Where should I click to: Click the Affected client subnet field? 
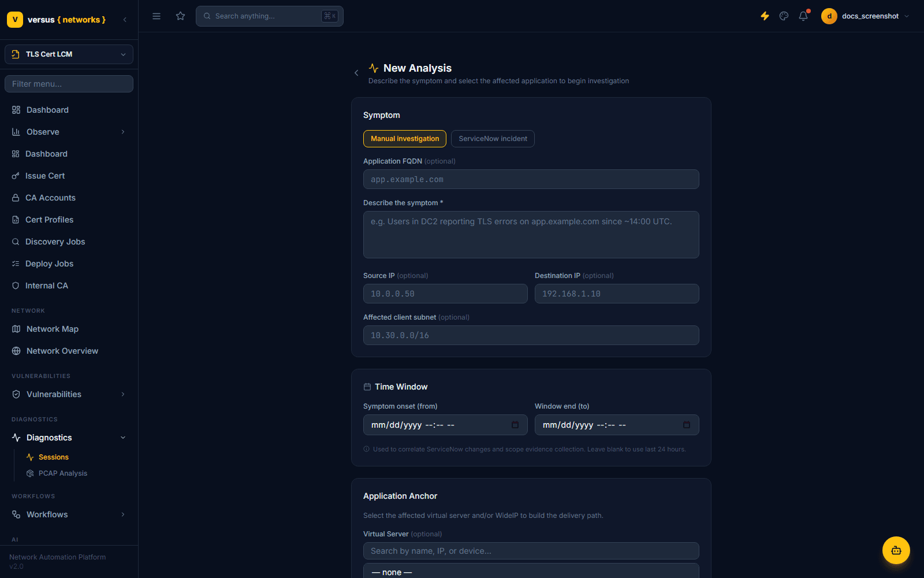531,335
